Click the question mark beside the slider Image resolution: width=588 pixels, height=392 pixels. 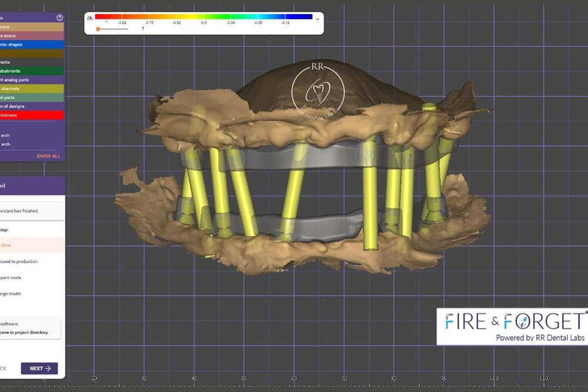(142, 28)
